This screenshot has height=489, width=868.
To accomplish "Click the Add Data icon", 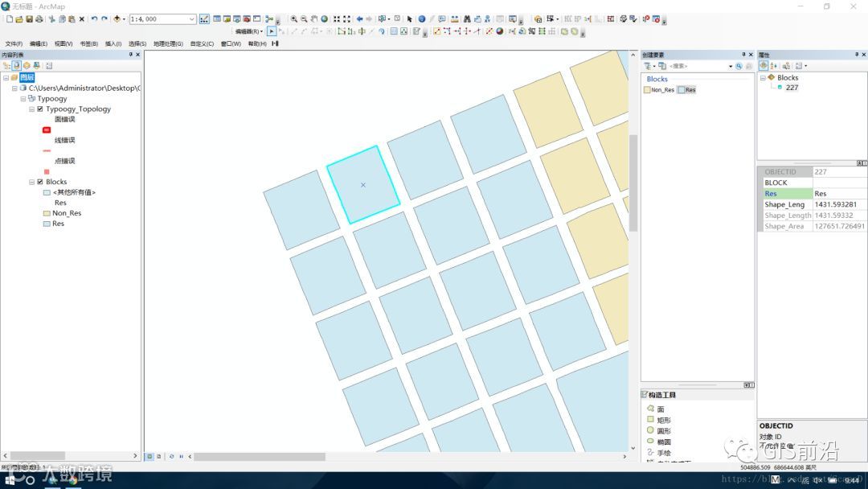I will 117,18.
